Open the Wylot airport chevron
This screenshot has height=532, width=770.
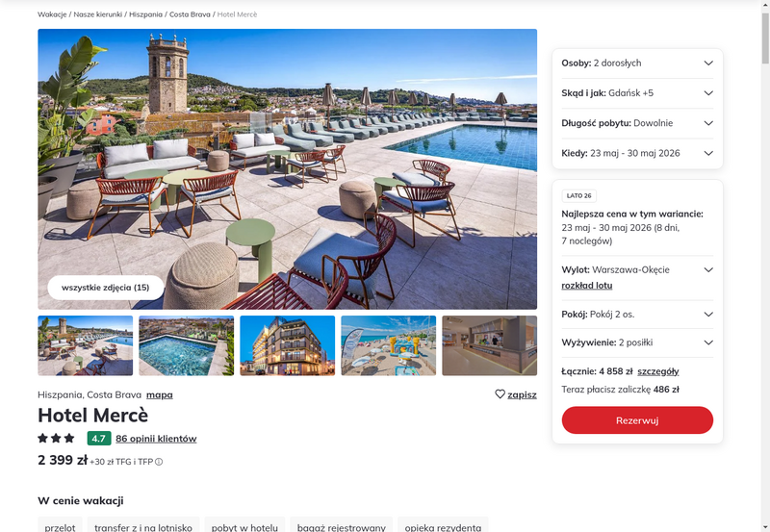click(708, 269)
